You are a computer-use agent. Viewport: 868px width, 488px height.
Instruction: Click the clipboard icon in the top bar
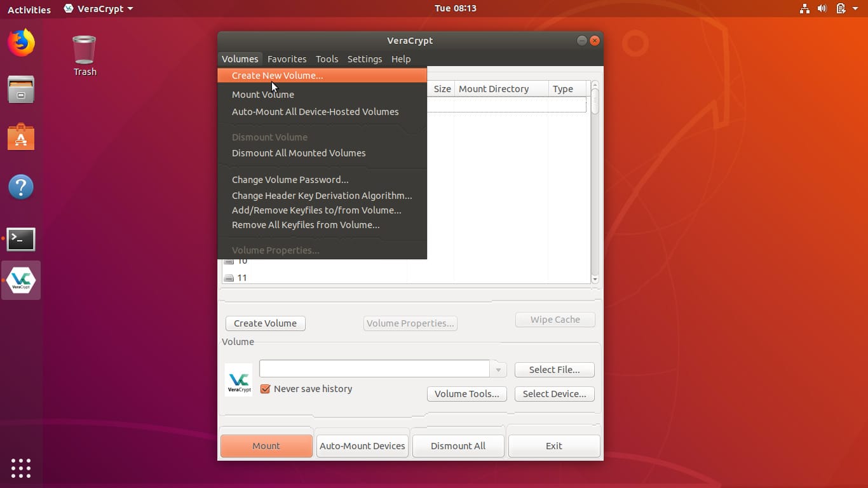point(840,9)
